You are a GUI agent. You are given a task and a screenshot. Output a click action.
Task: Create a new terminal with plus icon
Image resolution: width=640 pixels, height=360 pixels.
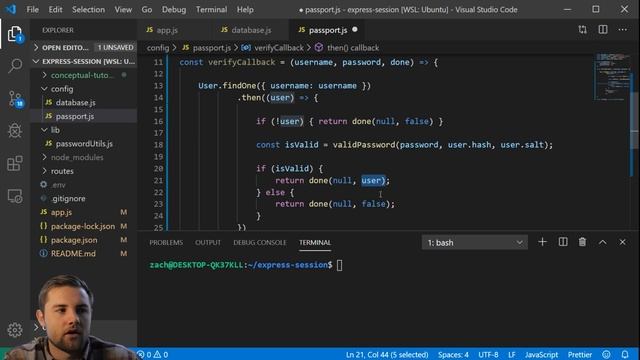(x=542, y=242)
